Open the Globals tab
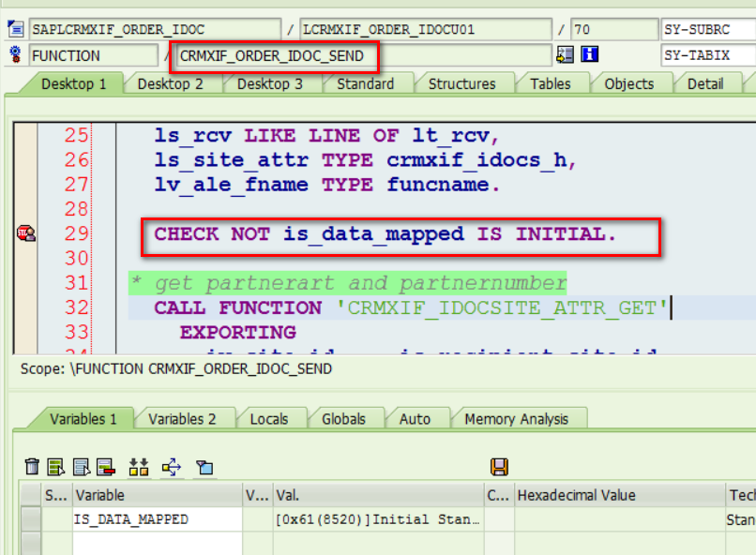The width and height of the screenshot is (756, 555). tap(343, 419)
